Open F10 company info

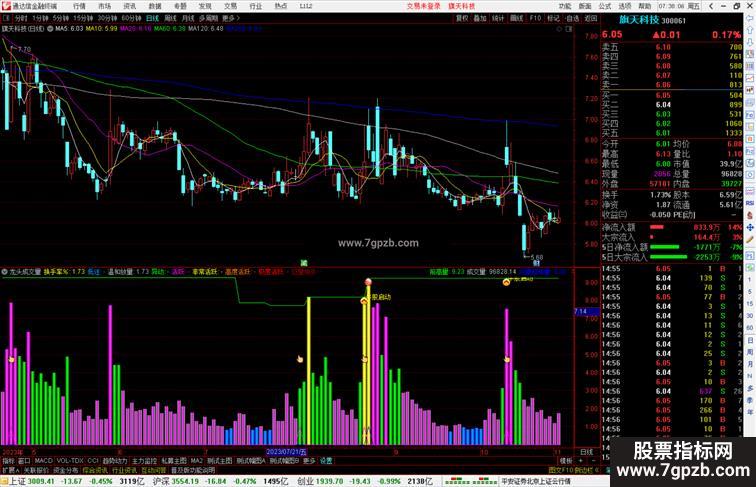point(535,18)
